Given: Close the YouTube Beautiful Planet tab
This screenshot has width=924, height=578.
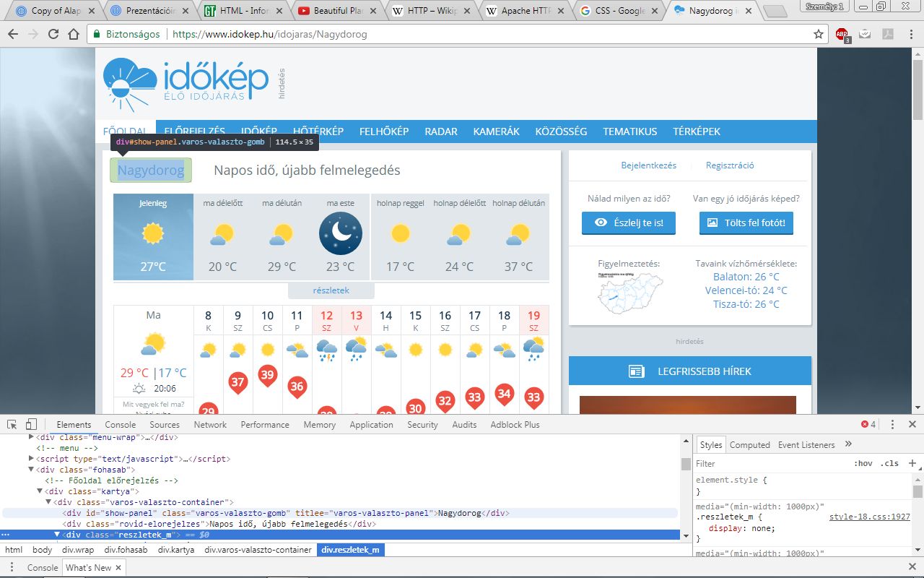Looking at the screenshot, I should (x=375, y=11).
